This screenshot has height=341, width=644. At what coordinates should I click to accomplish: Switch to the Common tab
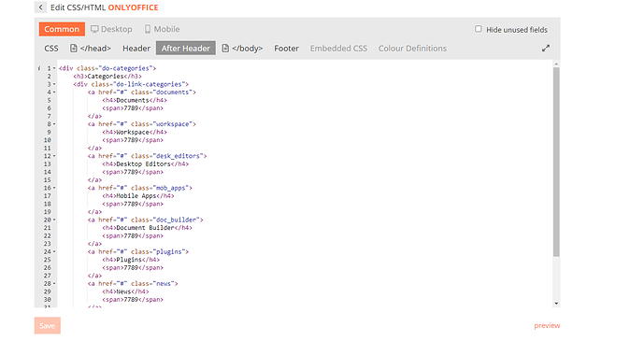pos(62,29)
